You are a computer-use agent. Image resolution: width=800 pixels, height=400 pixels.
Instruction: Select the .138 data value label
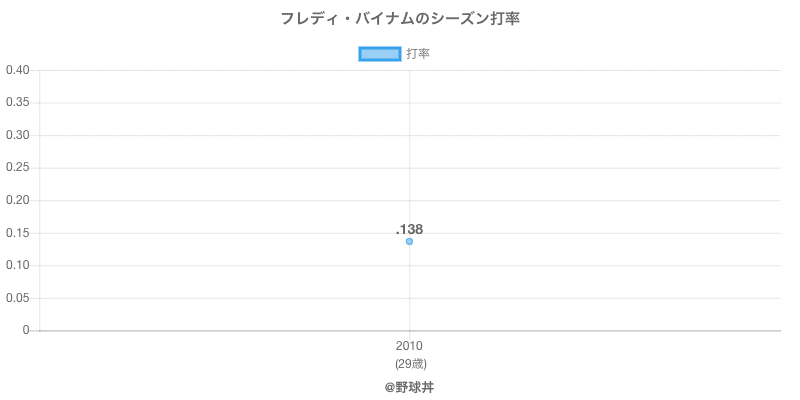point(409,229)
